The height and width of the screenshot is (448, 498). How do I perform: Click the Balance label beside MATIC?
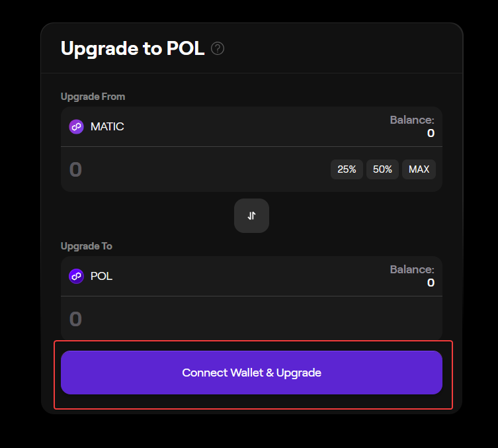[x=412, y=120]
